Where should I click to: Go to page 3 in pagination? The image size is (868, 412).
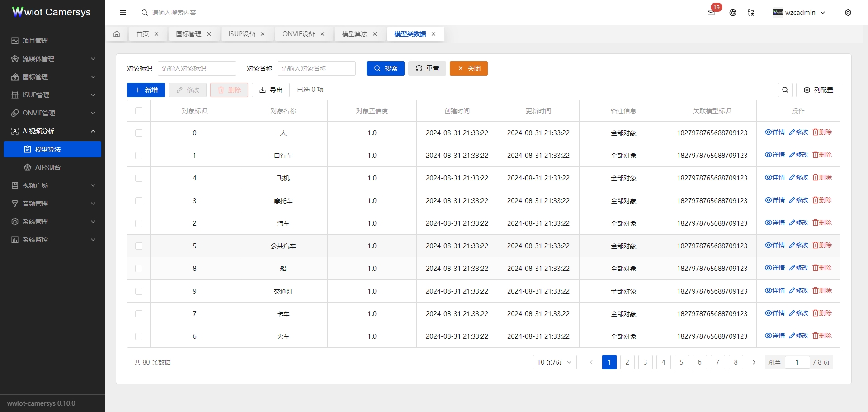pos(645,362)
